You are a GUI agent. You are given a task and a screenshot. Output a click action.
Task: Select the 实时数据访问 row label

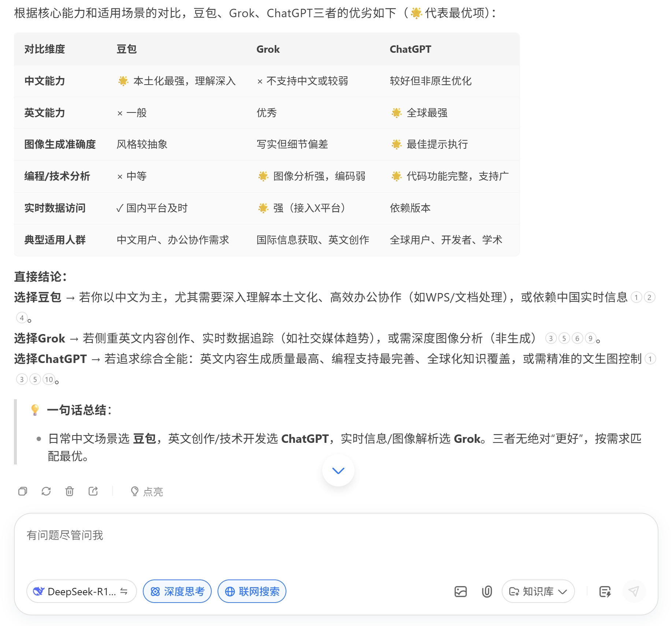[x=55, y=208]
